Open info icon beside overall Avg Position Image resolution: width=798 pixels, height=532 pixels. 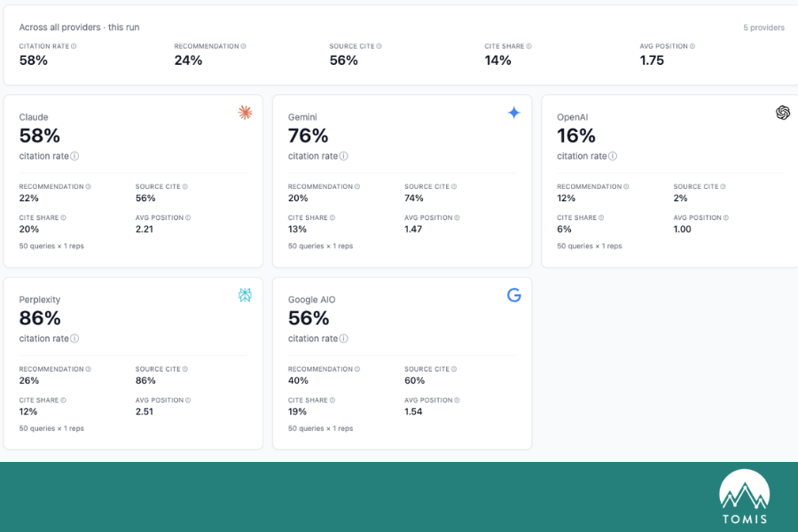click(692, 46)
